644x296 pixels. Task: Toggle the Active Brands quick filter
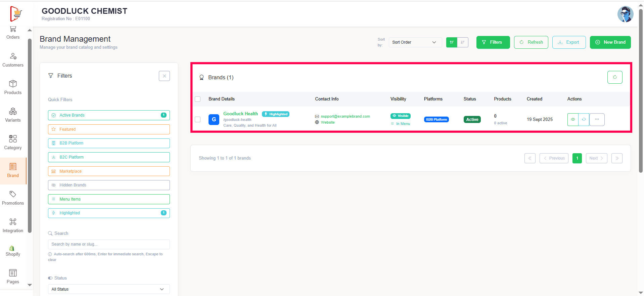(x=109, y=115)
